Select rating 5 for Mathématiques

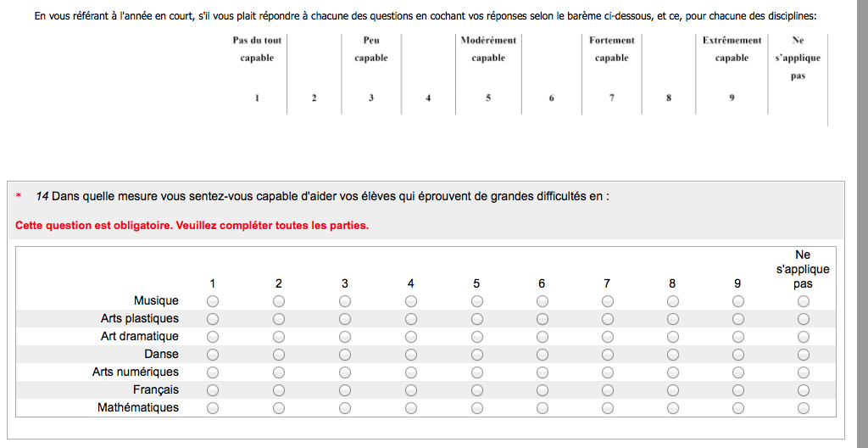477,408
